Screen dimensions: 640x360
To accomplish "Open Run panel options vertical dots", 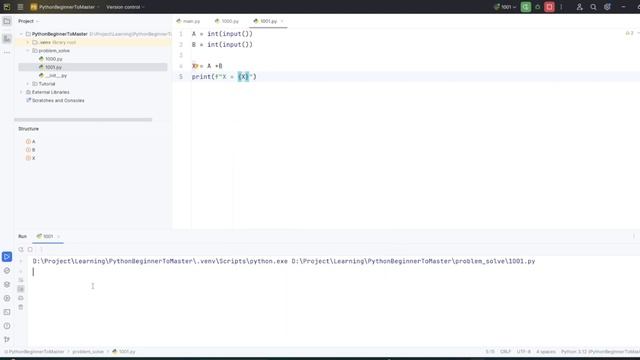I will coord(634,236).
